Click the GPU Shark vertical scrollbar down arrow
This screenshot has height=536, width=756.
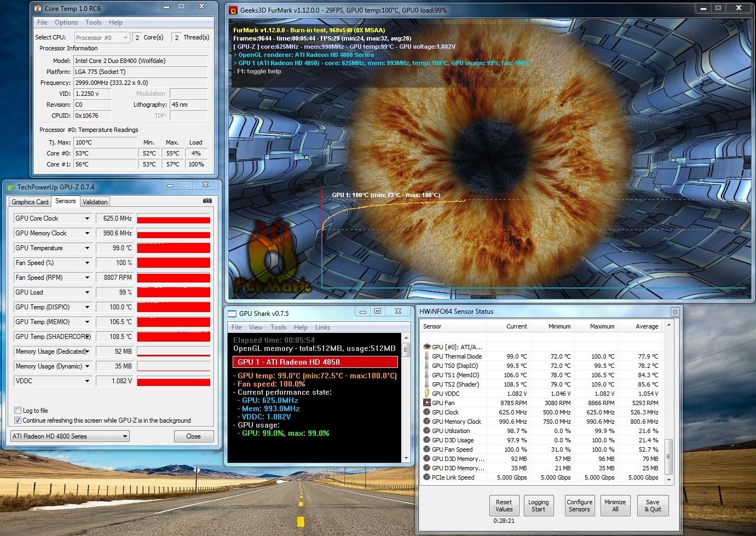[x=406, y=458]
